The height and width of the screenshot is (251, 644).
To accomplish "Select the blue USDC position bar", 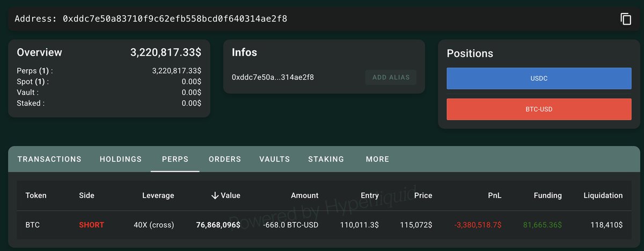I will [539, 78].
